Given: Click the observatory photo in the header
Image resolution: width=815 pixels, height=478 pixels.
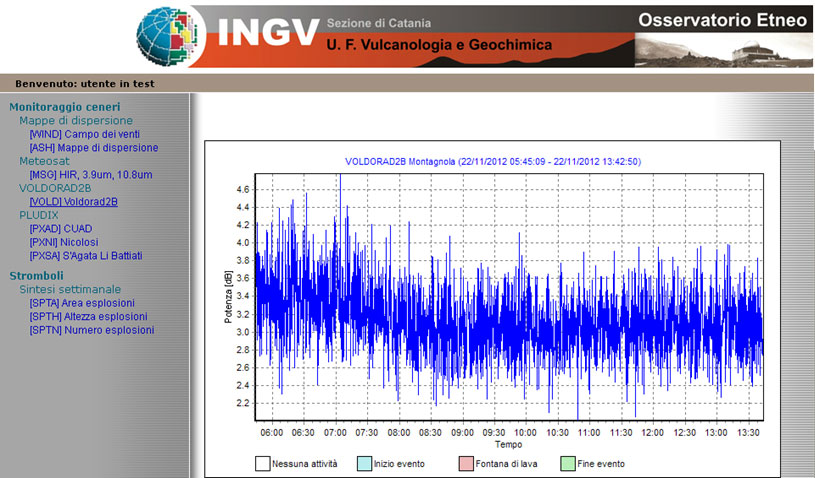Looking at the screenshot, I should 723,50.
